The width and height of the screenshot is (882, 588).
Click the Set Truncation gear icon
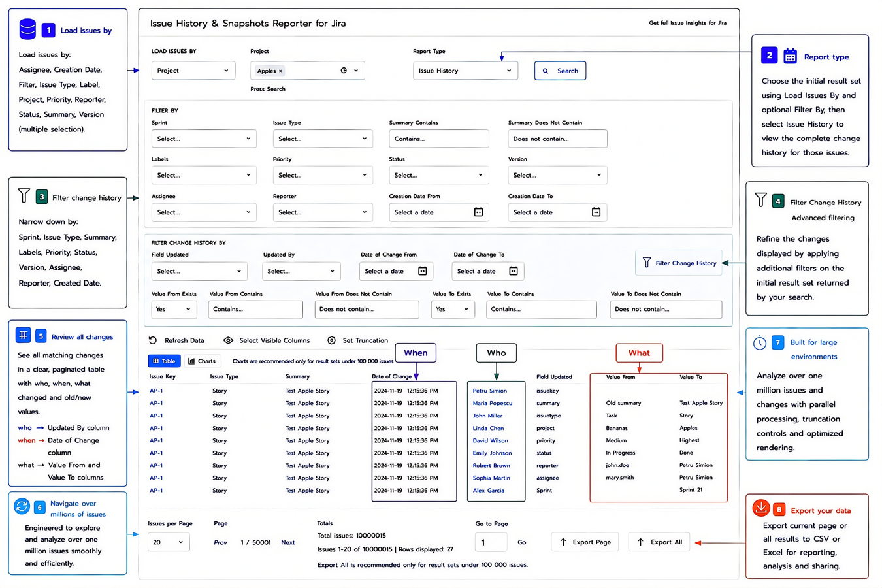pos(332,340)
